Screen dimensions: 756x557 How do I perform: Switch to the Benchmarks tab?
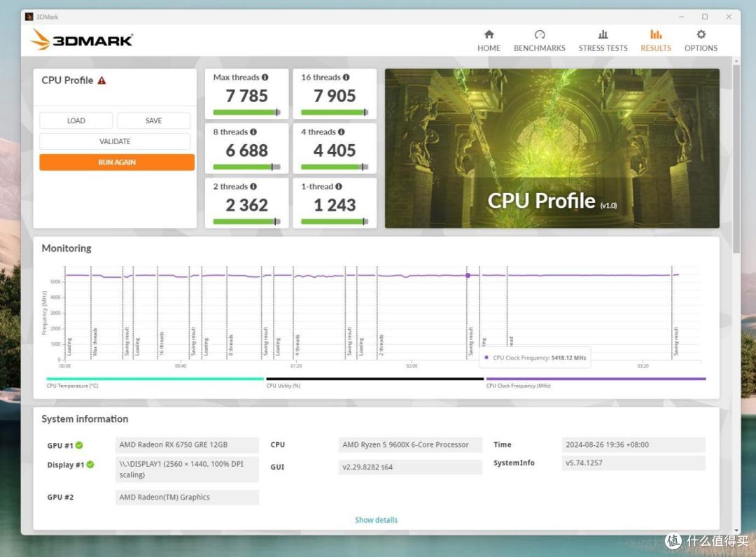click(x=540, y=41)
